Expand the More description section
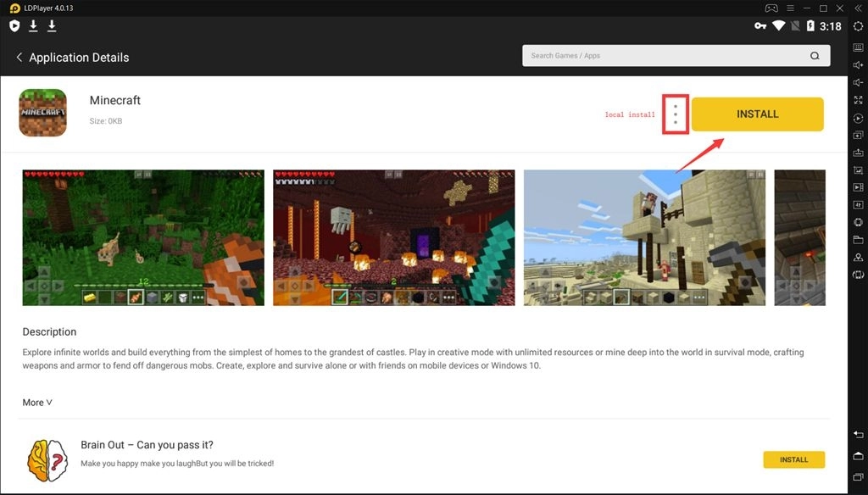Viewport: 868px width, 495px height. (x=36, y=403)
